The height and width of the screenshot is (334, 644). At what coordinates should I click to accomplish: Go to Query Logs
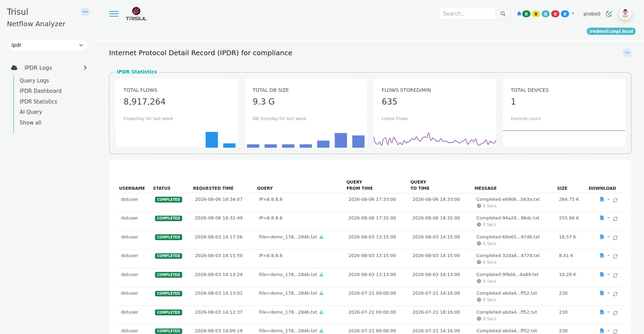(34, 80)
